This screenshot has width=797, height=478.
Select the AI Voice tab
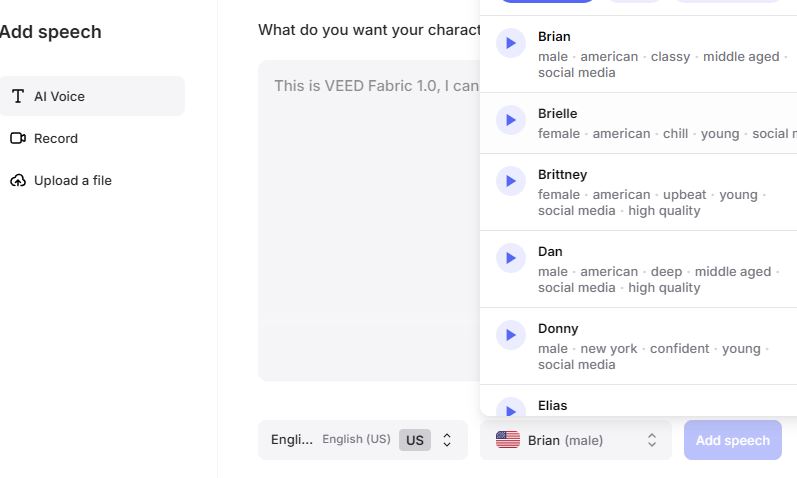[60, 96]
